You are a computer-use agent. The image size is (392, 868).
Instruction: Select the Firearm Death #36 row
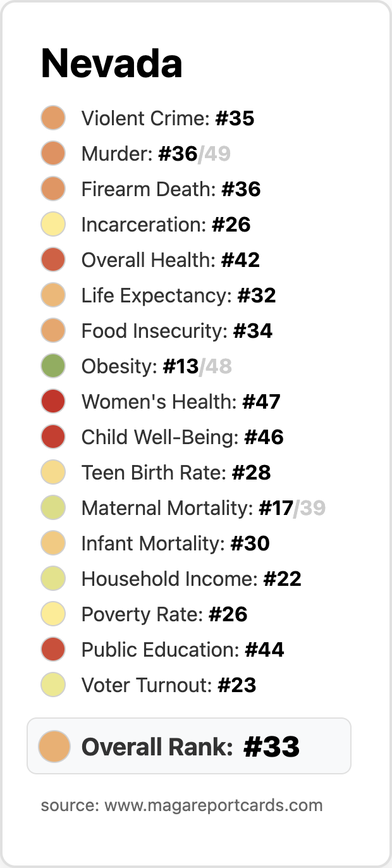(150, 189)
